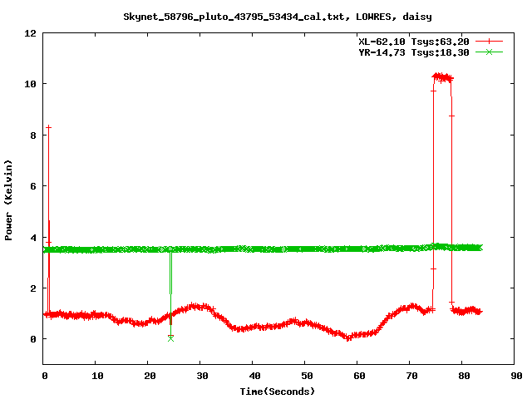Select legend entry XL-62.10 Tsys:63.20

point(414,42)
